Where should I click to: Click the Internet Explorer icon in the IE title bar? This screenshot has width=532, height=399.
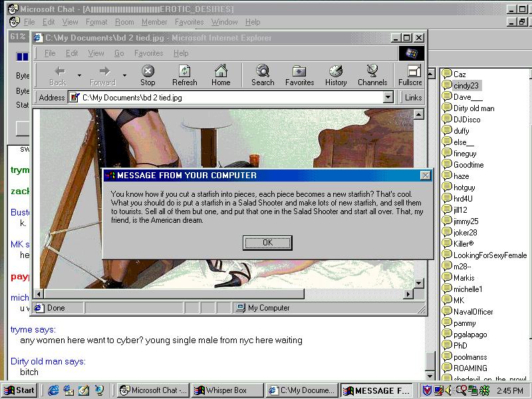(38, 38)
